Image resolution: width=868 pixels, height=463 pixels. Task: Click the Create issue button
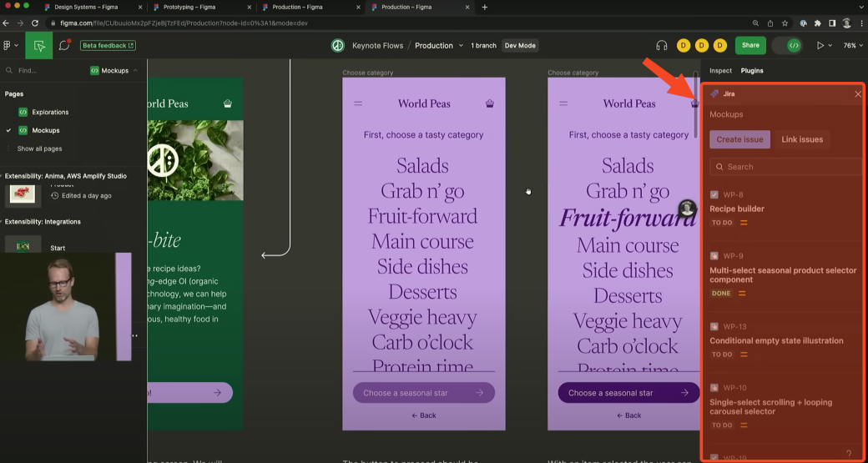click(739, 139)
